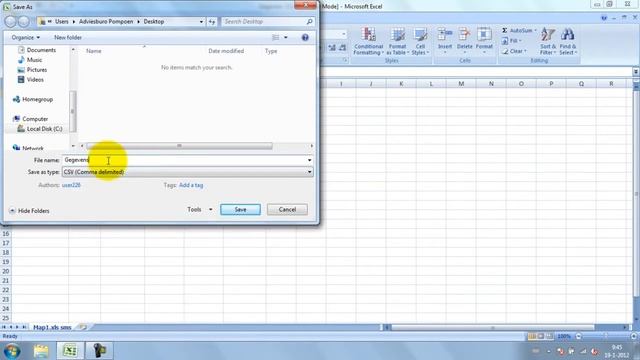
Task: Open the Tools dropdown menu
Action: pos(199,209)
